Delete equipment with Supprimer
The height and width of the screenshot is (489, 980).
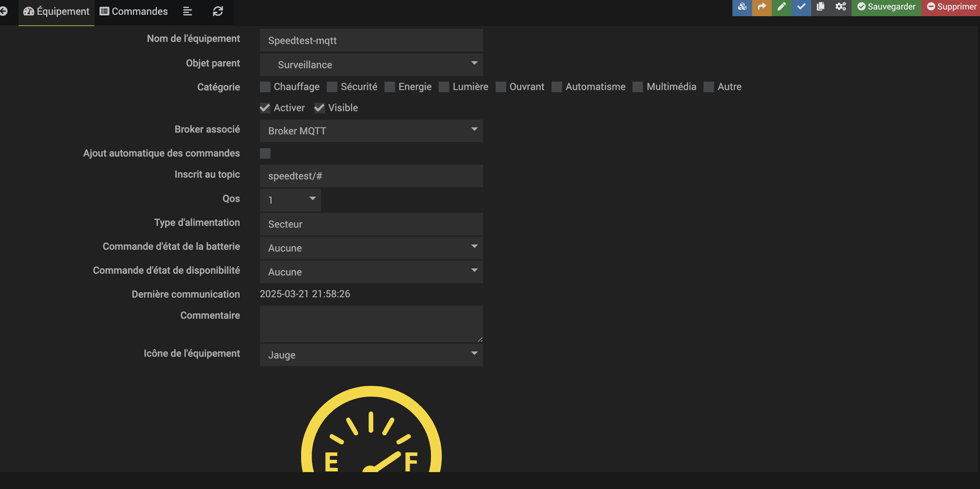click(951, 7)
